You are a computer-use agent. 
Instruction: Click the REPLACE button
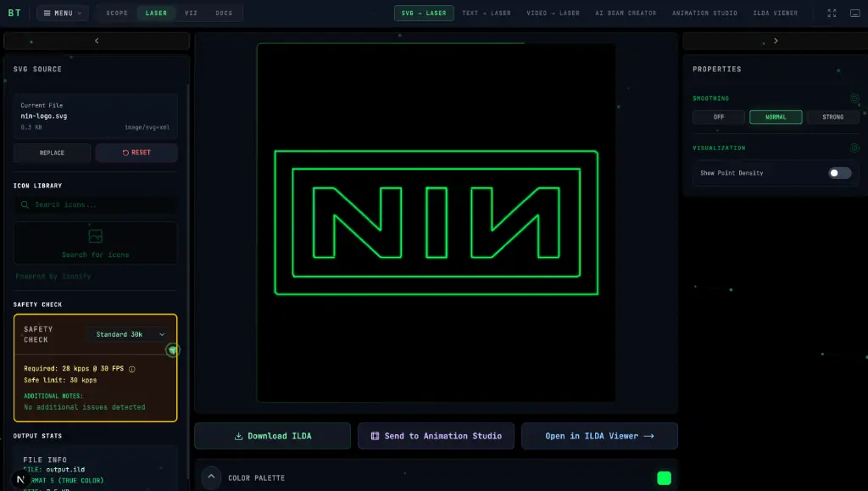(x=52, y=153)
